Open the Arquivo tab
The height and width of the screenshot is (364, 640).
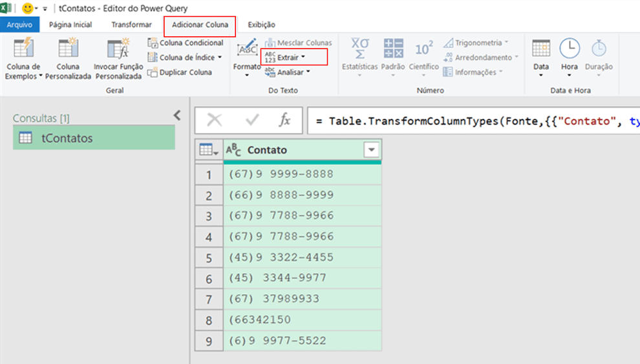(x=19, y=25)
